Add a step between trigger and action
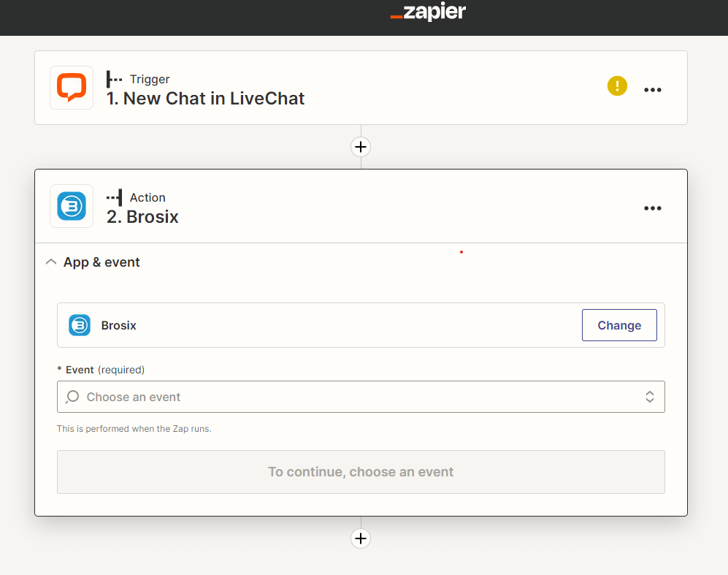Image resolution: width=728 pixels, height=575 pixels. tap(360, 147)
